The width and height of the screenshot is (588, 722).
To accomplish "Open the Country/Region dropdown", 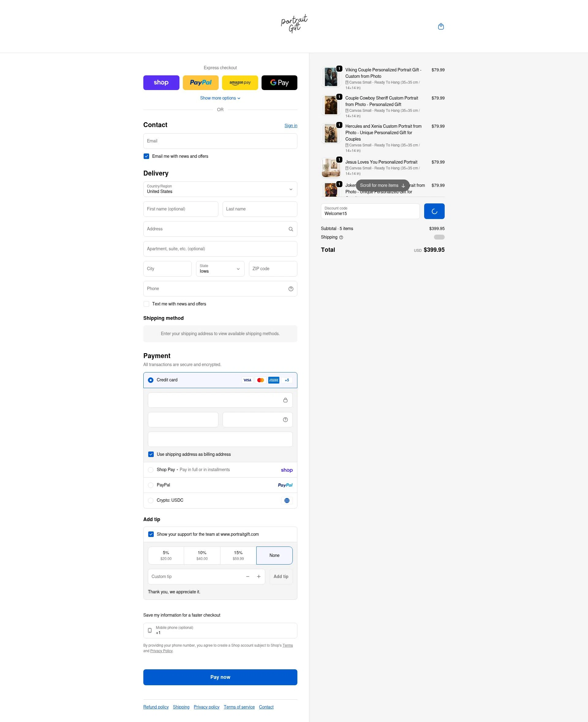I will pos(220,189).
